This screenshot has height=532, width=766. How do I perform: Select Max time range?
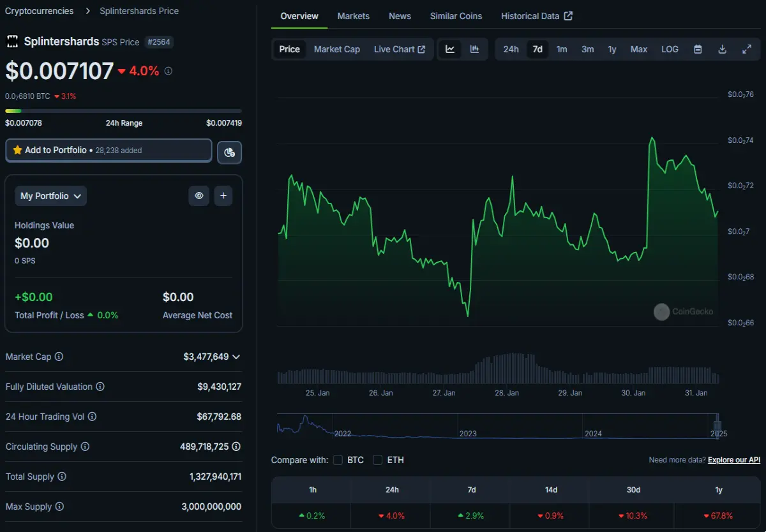[x=639, y=49]
